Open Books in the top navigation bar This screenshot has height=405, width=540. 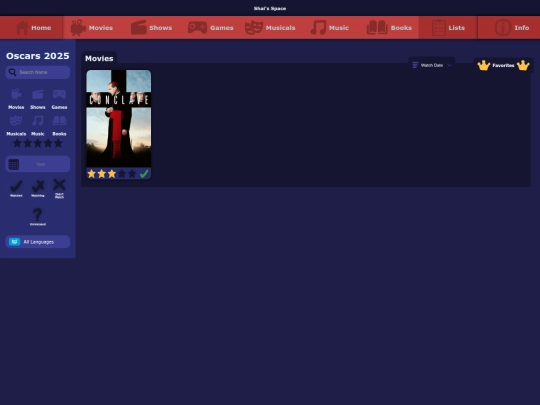[x=389, y=28]
